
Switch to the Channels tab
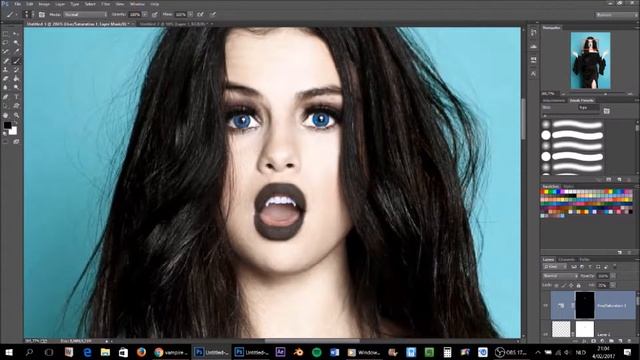(x=567, y=259)
